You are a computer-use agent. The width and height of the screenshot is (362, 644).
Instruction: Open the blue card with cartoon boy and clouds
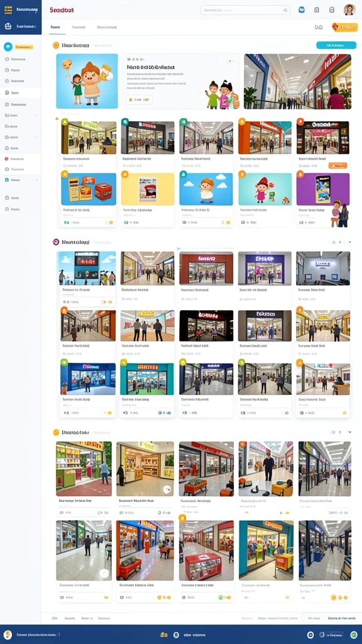point(206,189)
